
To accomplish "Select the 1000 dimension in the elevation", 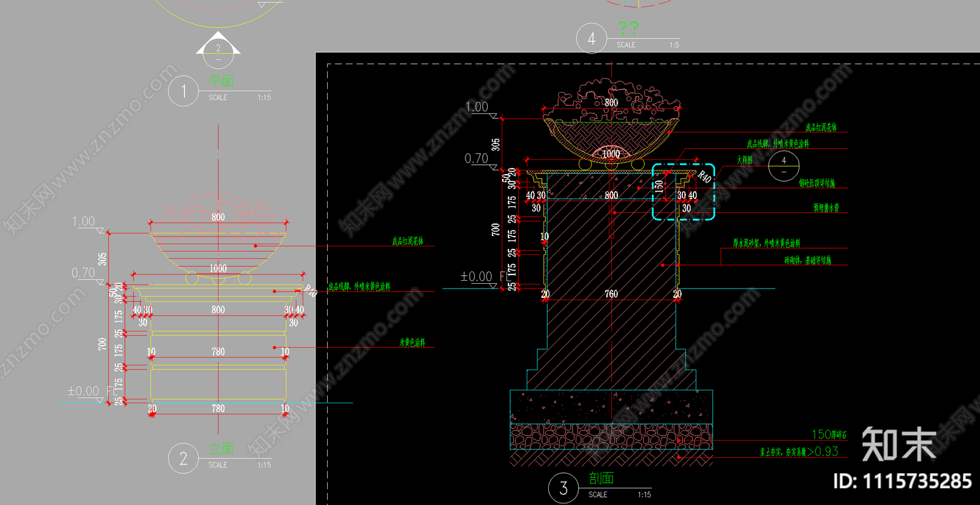I will pyautogui.click(x=218, y=268).
